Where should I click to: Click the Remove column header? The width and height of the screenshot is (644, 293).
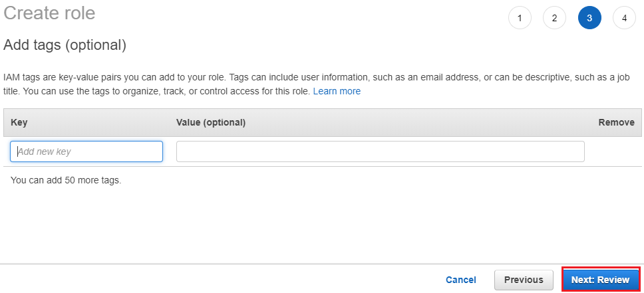click(x=616, y=122)
